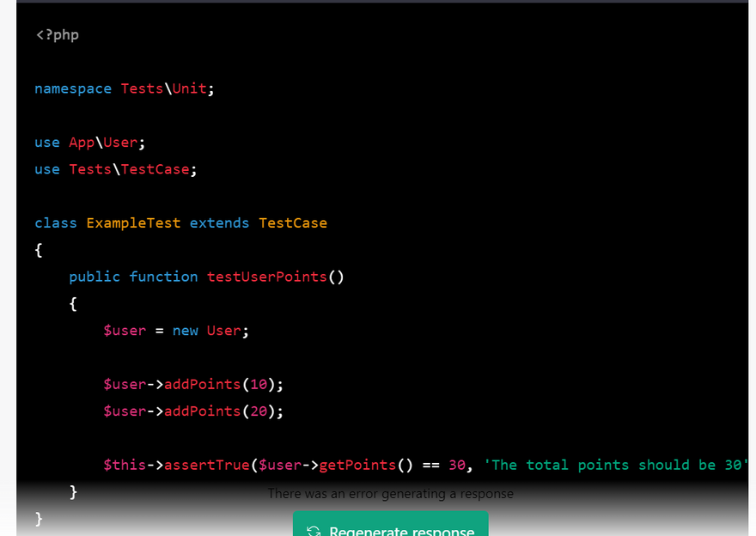Click the extends keyword

click(x=219, y=223)
